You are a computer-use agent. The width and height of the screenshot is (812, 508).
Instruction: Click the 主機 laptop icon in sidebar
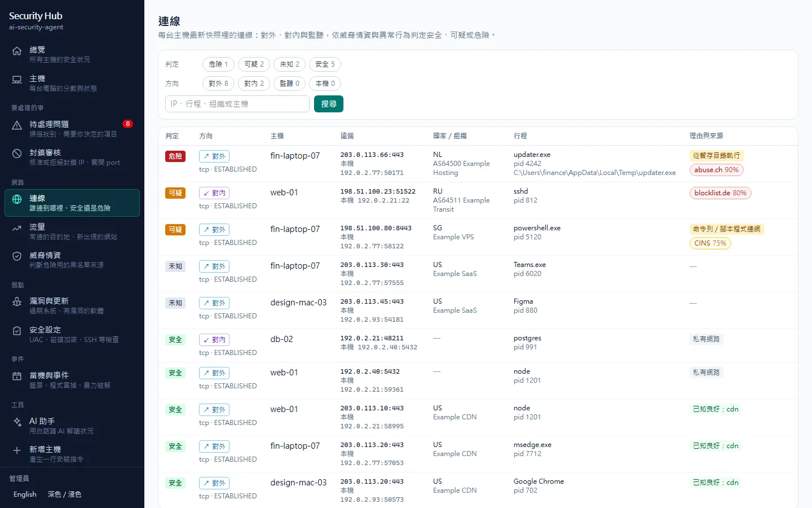point(17,80)
